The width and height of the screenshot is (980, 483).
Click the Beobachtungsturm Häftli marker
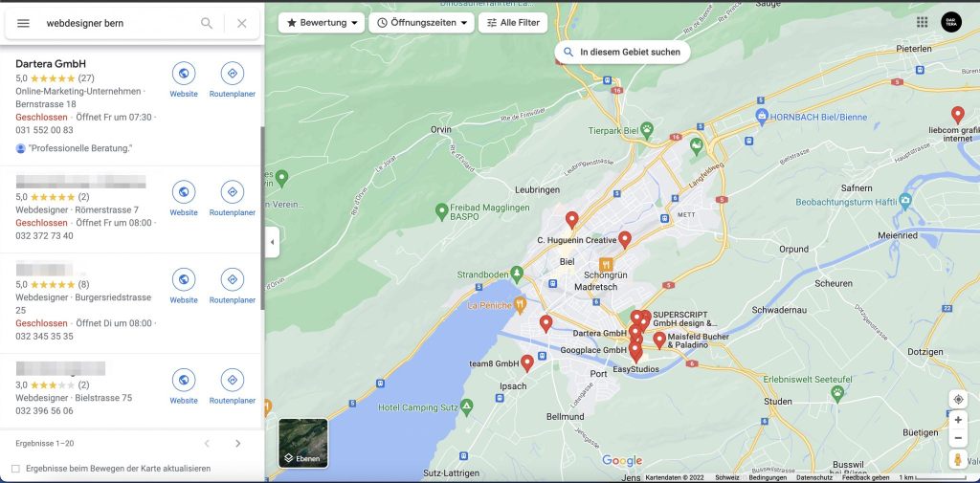tap(905, 201)
